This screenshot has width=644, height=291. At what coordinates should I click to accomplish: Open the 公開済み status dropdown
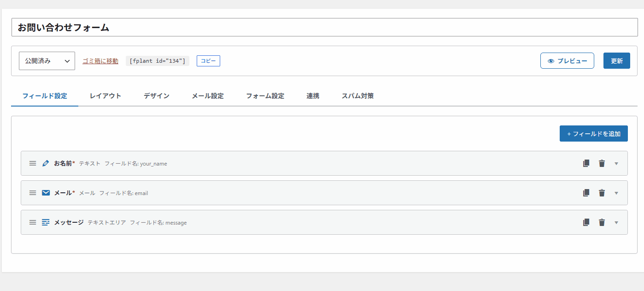tap(47, 61)
